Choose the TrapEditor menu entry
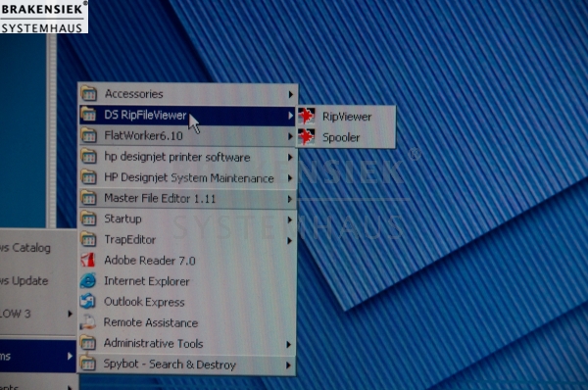The image size is (588, 390). pos(187,240)
